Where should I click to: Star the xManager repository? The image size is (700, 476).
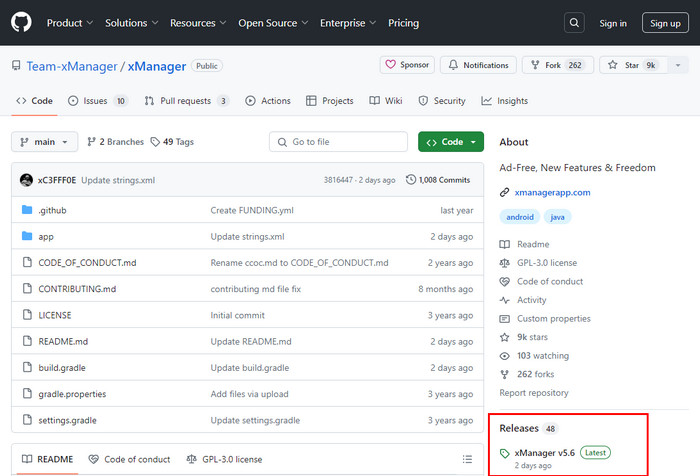(x=633, y=65)
